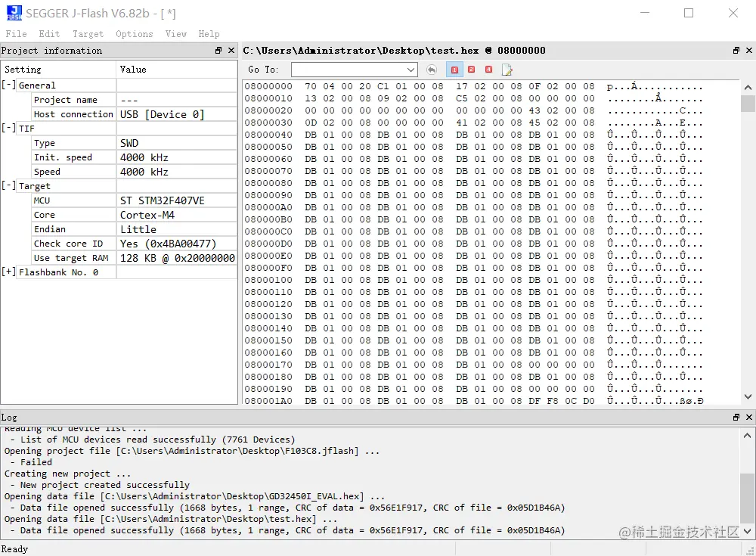Click the Log panel scrollbar thumb
756x556 pixels.
748,498
